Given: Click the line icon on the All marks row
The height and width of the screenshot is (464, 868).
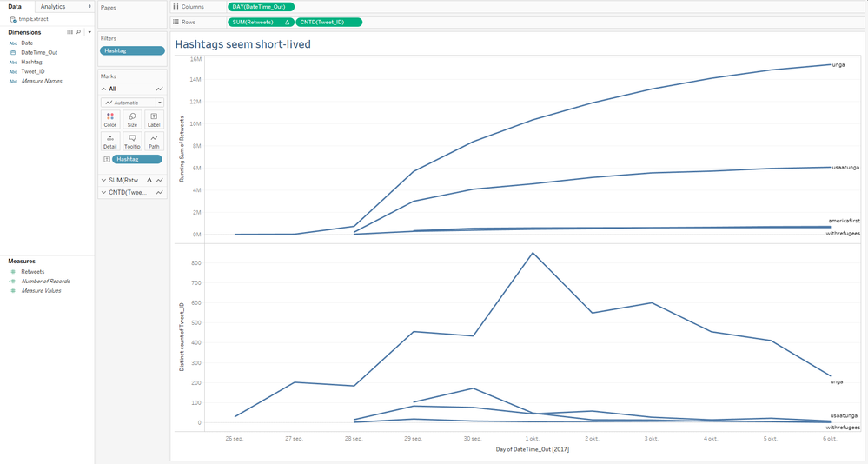Looking at the screenshot, I should [x=159, y=89].
